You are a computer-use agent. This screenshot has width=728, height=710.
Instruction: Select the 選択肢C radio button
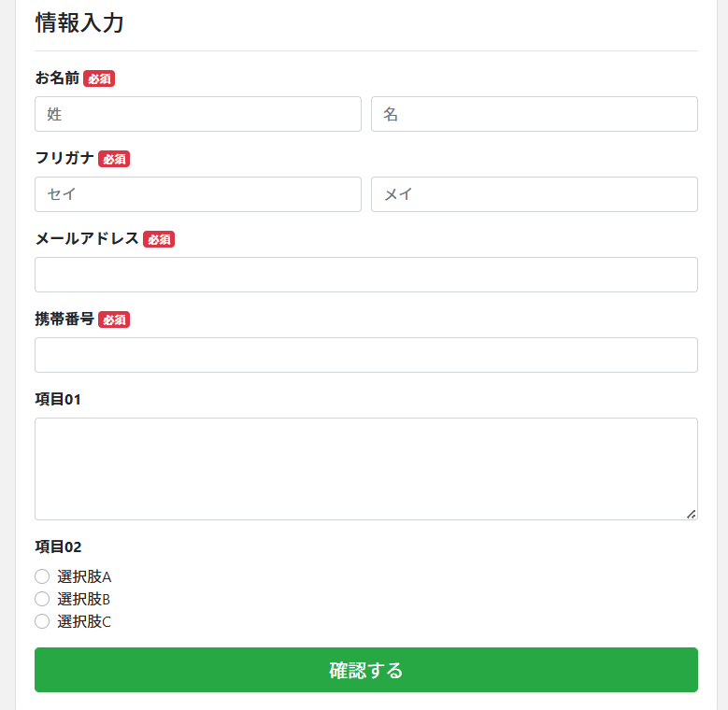[x=42, y=621]
